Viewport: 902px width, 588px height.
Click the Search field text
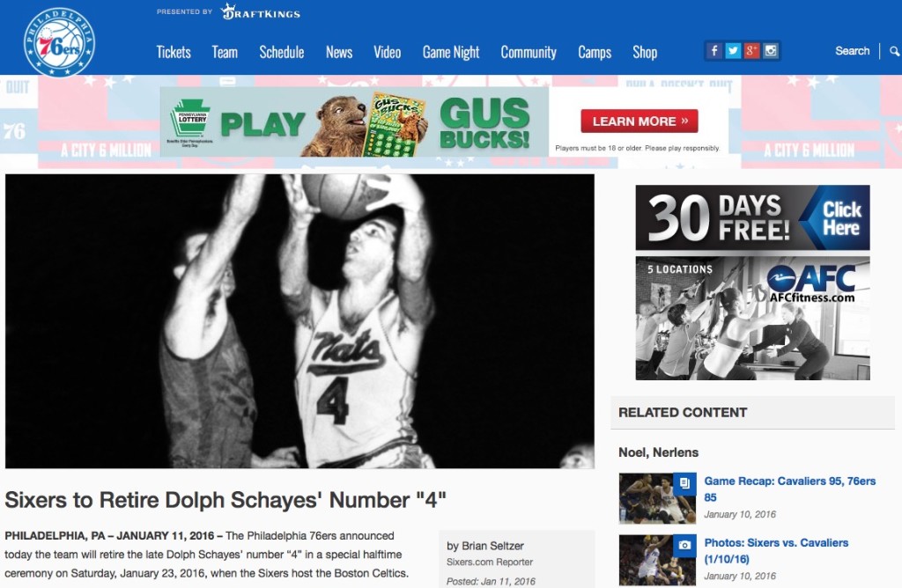(x=852, y=51)
